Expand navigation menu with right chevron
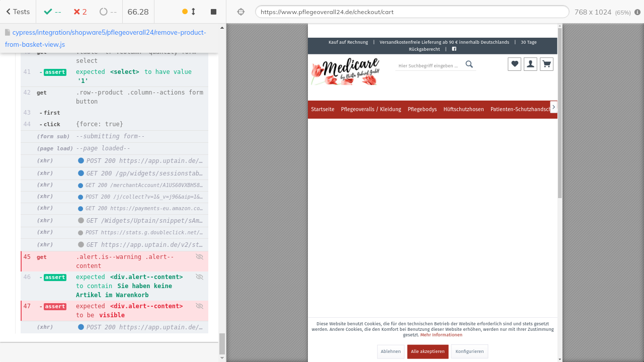The height and width of the screenshot is (362, 644). tap(553, 107)
